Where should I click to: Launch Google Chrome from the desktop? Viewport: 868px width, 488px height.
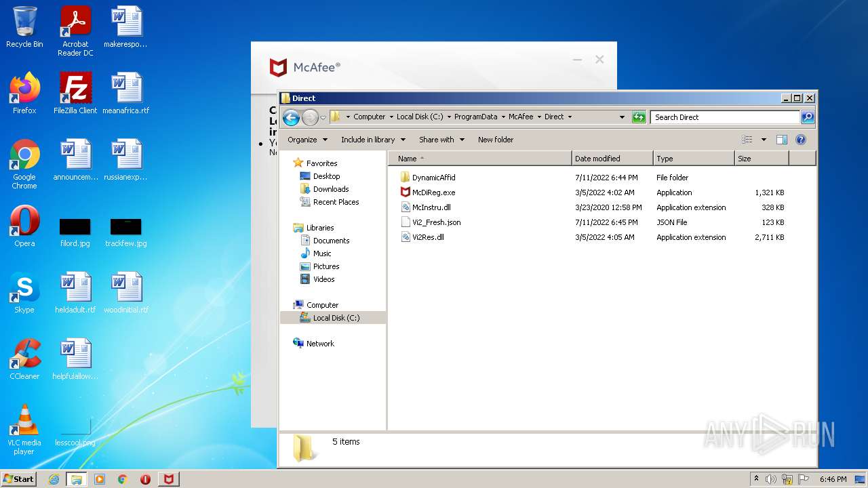[x=24, y=164]
